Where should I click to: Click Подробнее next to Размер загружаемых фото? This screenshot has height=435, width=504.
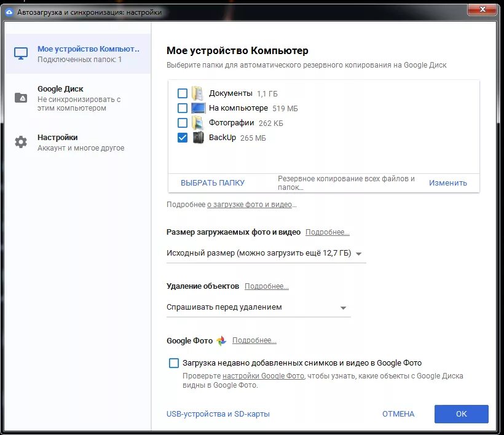(x=327, y=232)
